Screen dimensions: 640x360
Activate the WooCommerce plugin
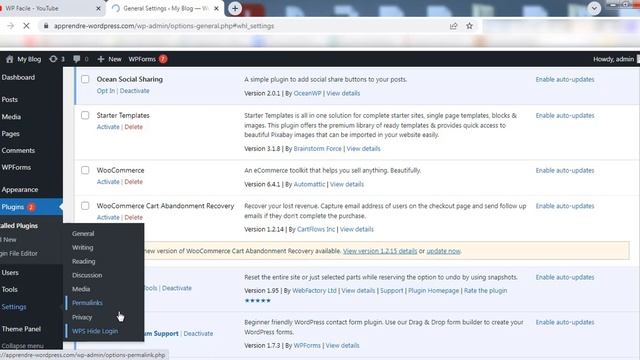pos(108,182)
